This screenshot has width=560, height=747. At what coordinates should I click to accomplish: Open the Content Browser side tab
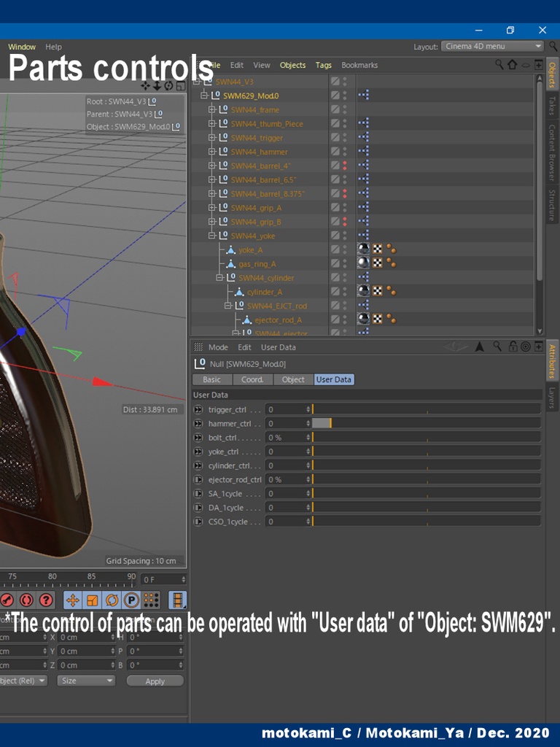553,152
